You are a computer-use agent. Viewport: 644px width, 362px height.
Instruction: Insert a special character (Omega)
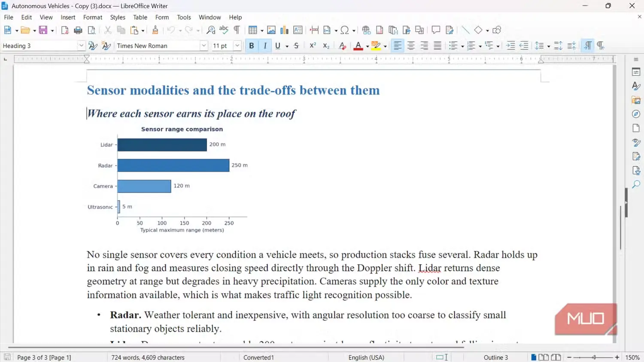(x=345, y=30)
